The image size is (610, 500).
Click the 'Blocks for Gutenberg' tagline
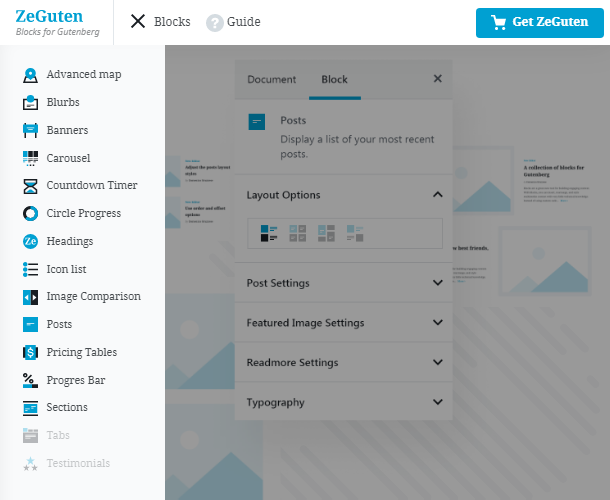(58, 32)
